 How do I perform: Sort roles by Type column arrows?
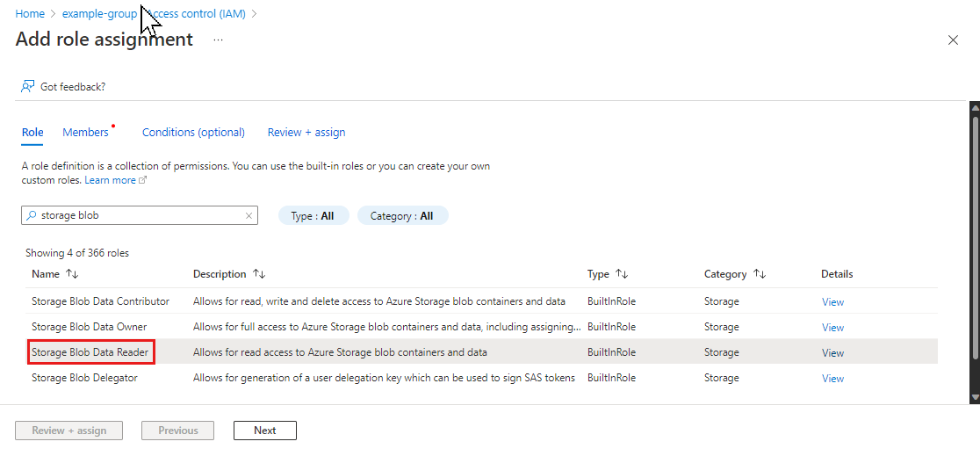point(622,274)
